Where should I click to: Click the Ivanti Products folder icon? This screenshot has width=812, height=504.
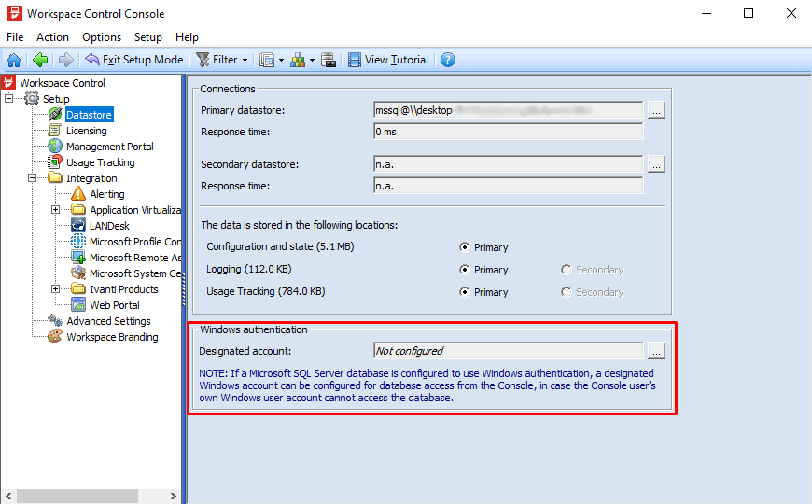coord(78,288)
